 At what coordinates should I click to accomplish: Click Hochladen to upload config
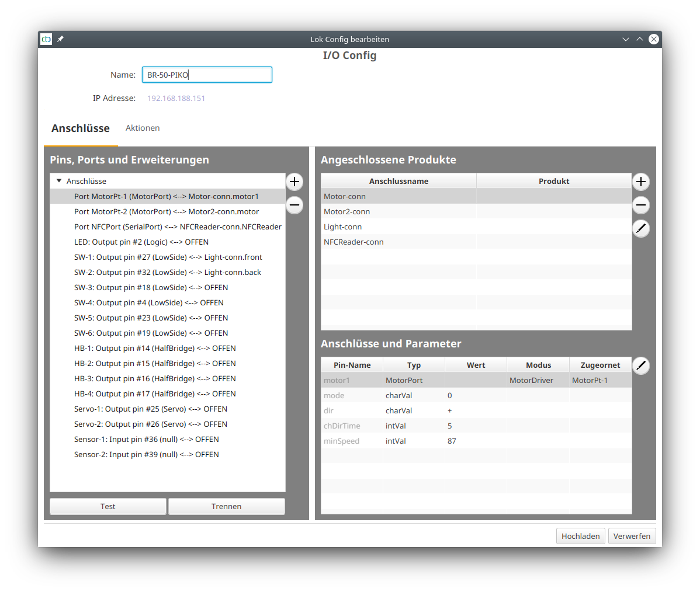pos(580,536)
